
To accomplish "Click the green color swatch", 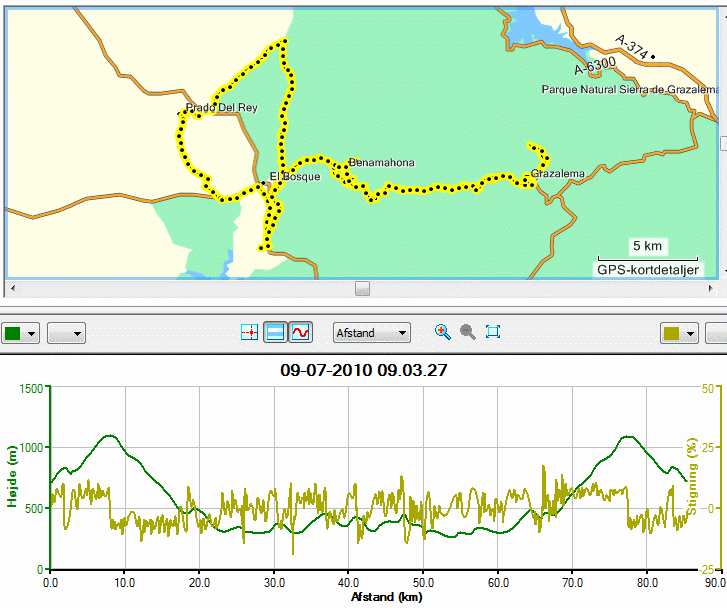I will pyautogui.click(x=13, y=333).
